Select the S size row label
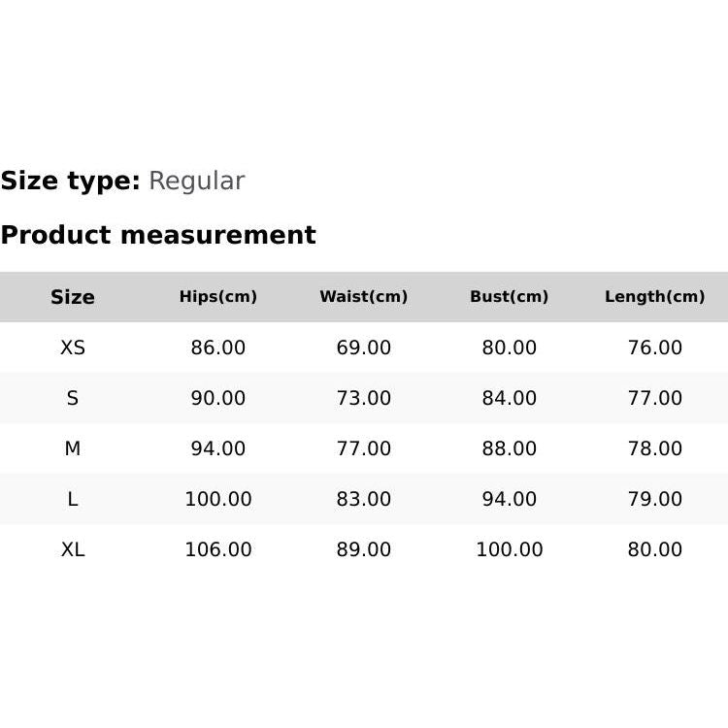Image resolution: width=728 pixels, height=728 pixels. click(73, 398)
